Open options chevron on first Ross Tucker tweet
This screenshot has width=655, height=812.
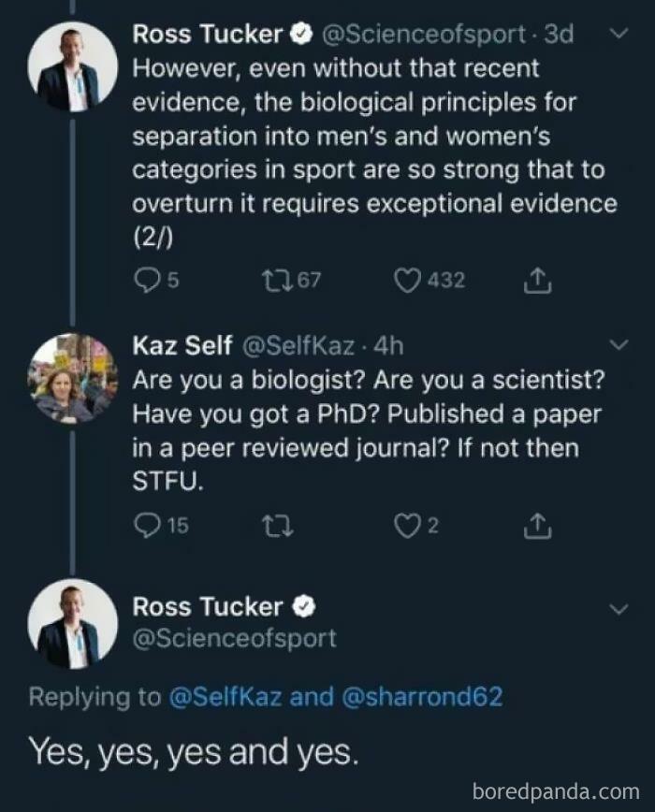(619, 35)
